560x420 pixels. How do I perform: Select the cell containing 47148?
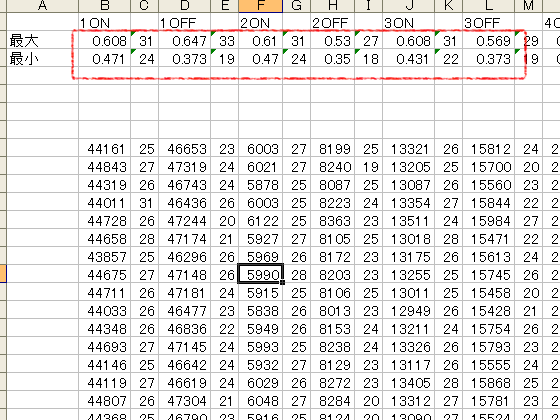pyautogui.click(x=185, y=274)
